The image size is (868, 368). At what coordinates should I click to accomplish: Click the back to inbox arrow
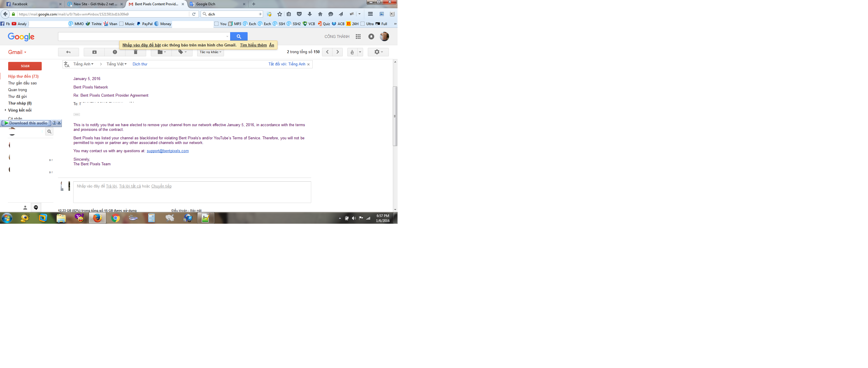69,52
